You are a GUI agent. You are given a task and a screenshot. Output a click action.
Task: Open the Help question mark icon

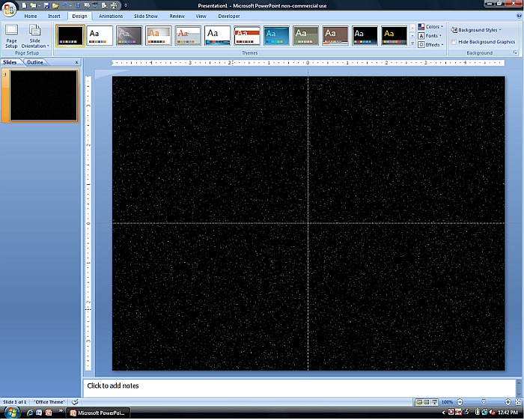click(x=518, y=16)
